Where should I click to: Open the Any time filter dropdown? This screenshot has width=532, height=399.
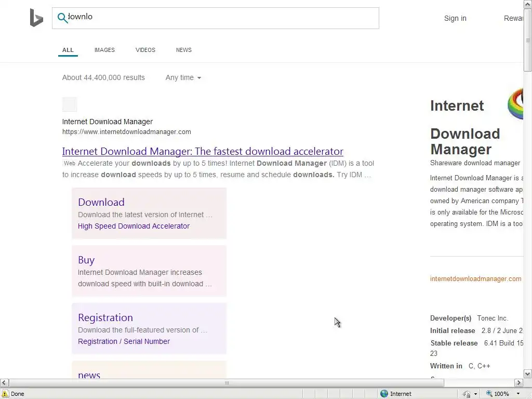pyautogui.click(x=183, y=78)
